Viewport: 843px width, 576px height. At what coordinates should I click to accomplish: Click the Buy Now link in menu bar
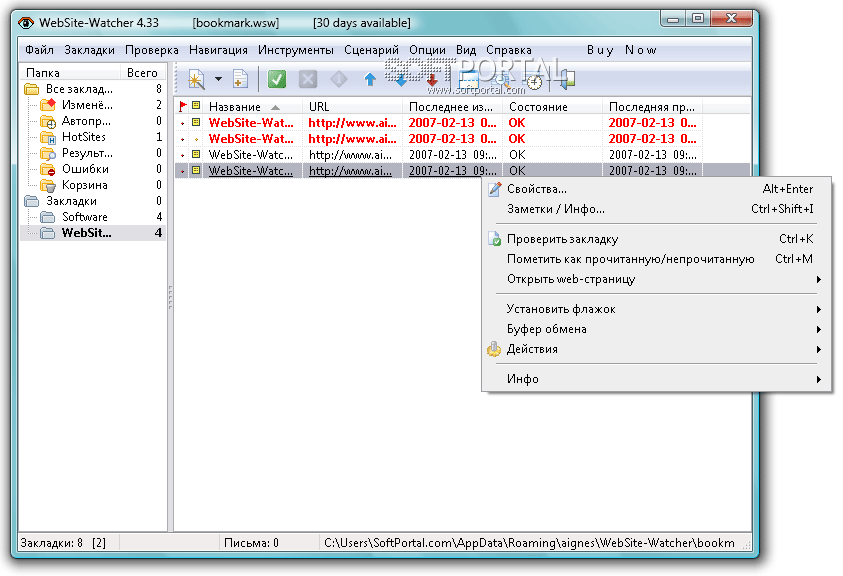(x=621, y=50)
